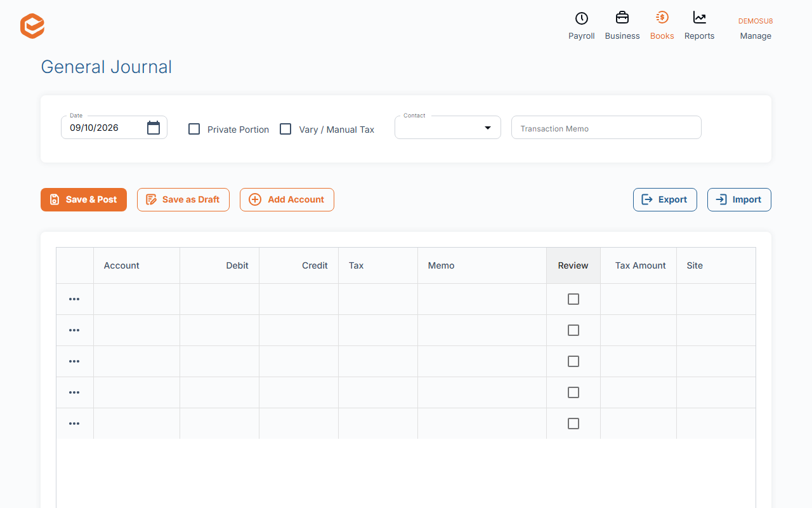Enable the Vary / Manual Tax checkbox

[285, 129]
